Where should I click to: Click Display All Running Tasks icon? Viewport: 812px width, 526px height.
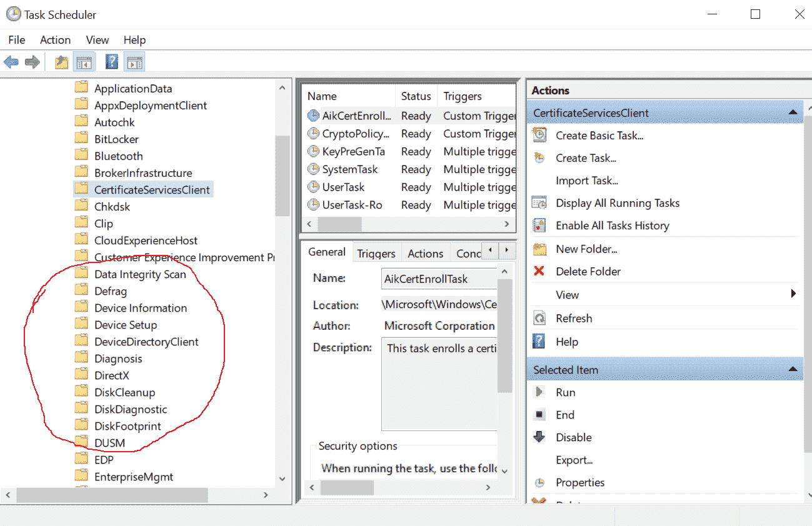(539, 203)
